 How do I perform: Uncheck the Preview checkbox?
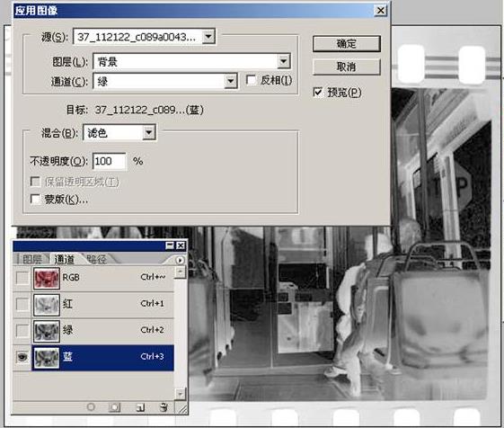317,93
